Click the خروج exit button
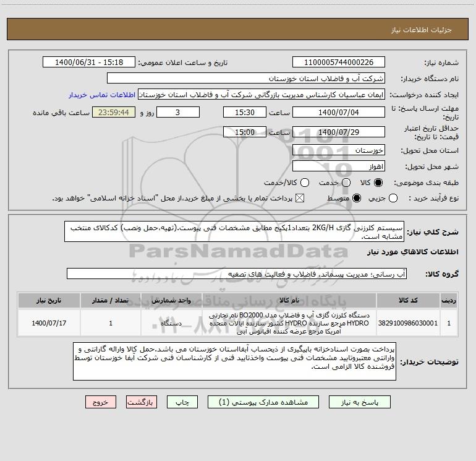 pyautogui.click(x=101, y=402)
